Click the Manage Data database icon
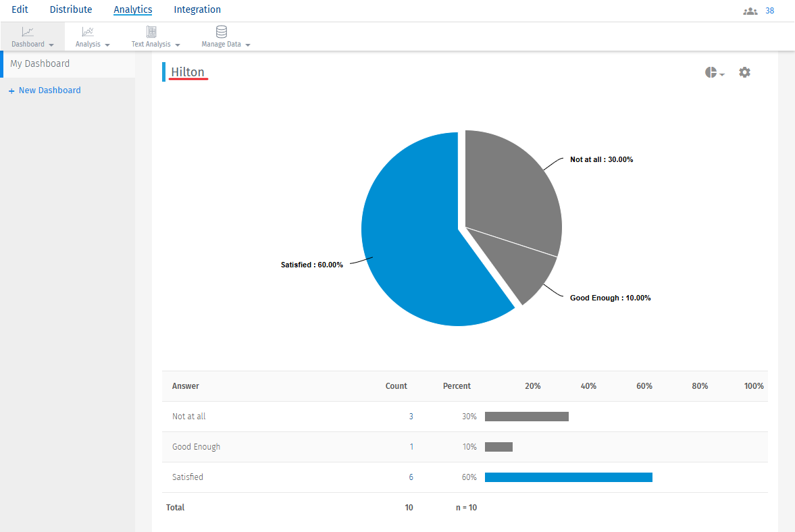Image resolution: width=795 pixels, height=532 pixels. tap(221, 31)
